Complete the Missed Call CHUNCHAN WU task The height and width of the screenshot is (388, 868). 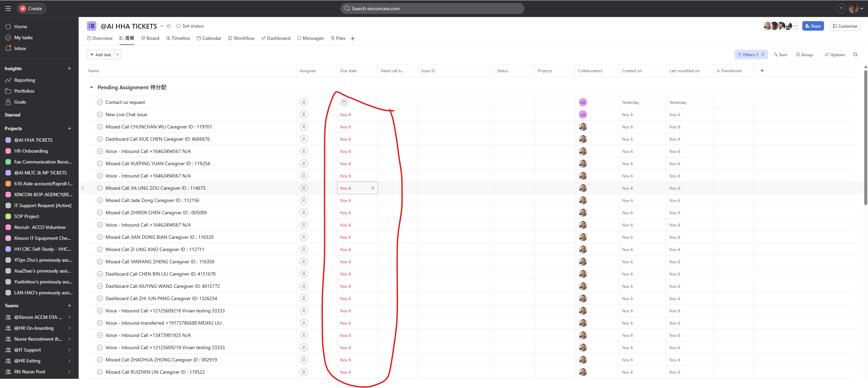(x=100, y=127)
